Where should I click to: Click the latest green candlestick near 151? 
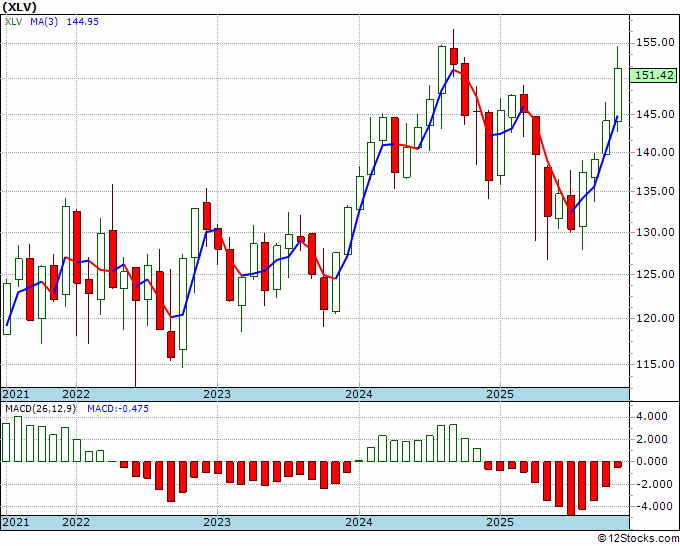pos(618,95)
